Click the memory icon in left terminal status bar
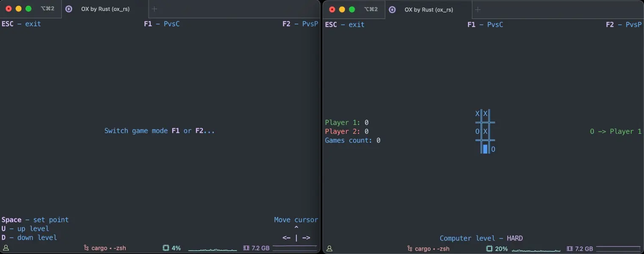644x254 pixels. tap(246, 248)
